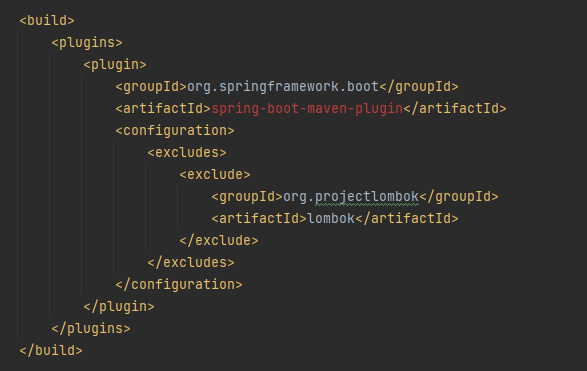
Task: Click the opening plugins tag
Action: click(87, 43)
